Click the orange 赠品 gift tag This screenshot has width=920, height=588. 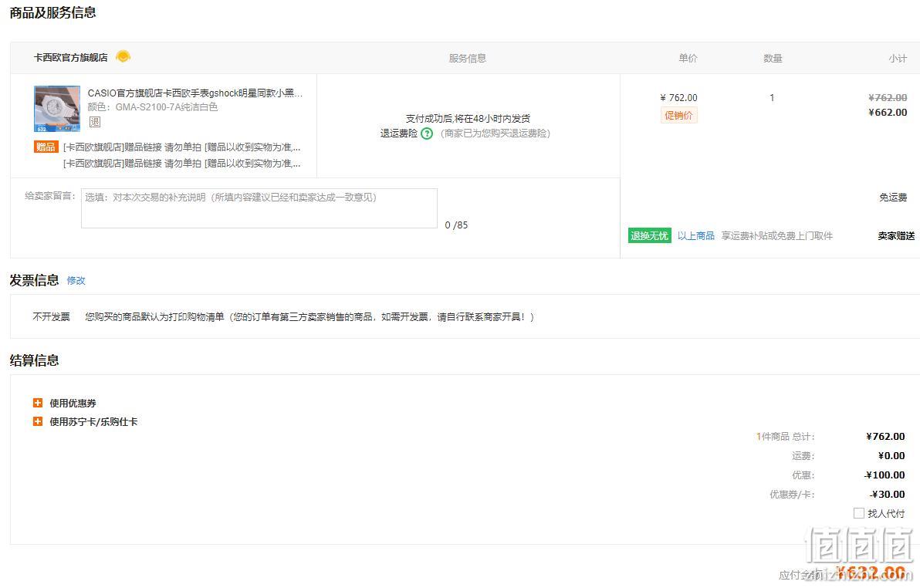46,147
